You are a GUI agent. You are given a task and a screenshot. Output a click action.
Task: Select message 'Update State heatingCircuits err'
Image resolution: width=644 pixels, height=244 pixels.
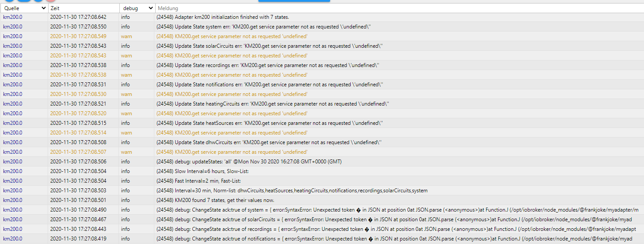click(273, 104)
